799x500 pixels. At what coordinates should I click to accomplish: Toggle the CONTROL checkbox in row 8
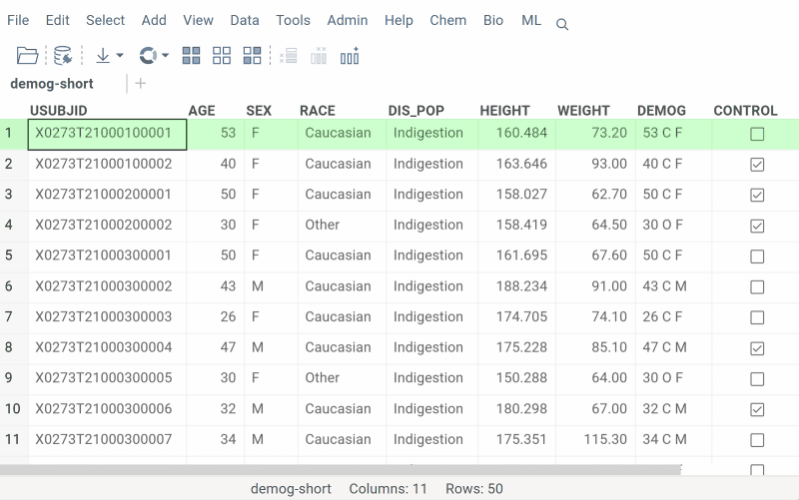757,348
